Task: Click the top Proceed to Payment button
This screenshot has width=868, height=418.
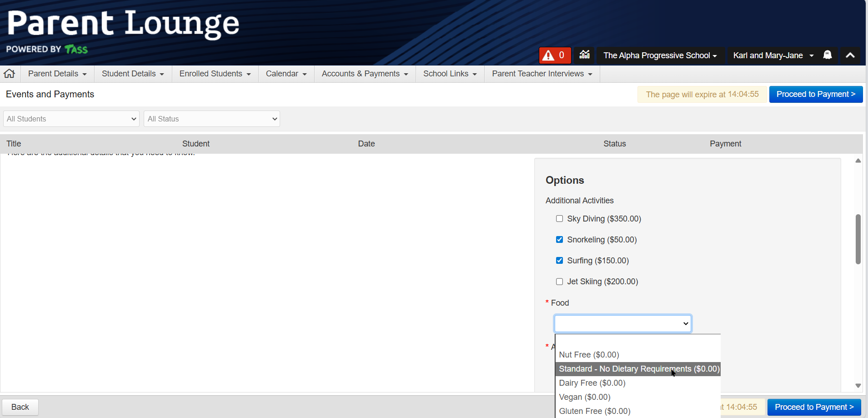Action: [x=816, y=94]
